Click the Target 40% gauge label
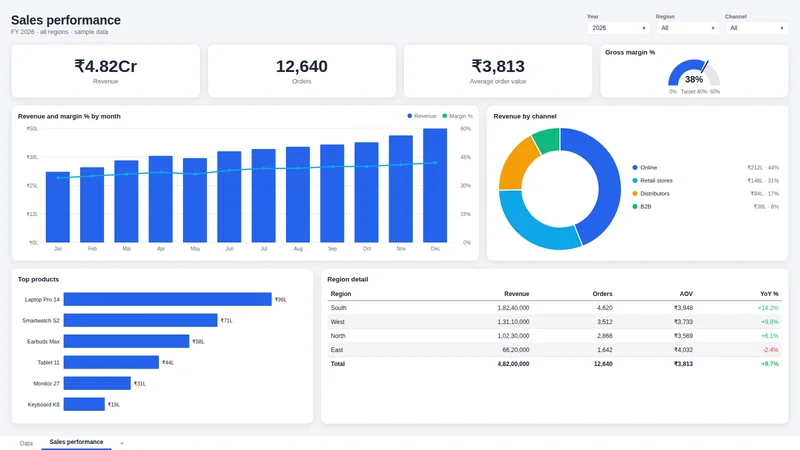Viewport: 800px width, 450px height. [x=694, y=92]
